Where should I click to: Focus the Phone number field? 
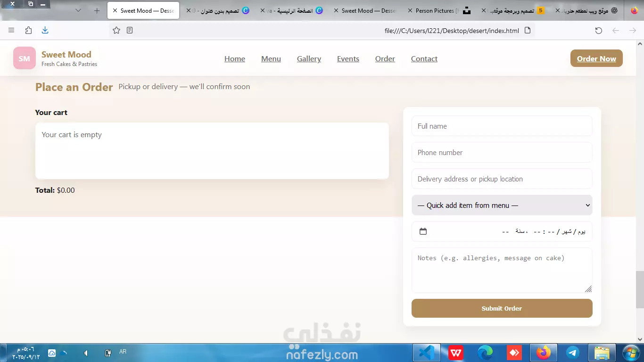[x=502, y=153]
